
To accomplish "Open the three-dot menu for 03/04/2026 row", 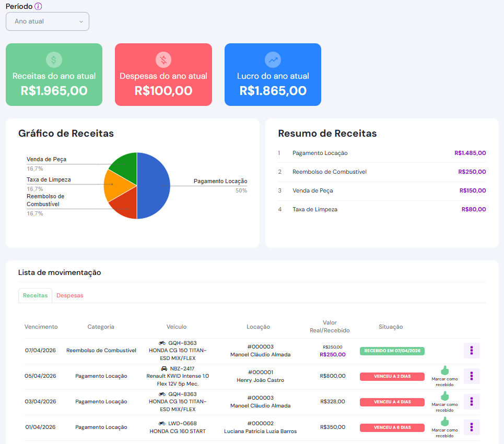I will 472,402.
